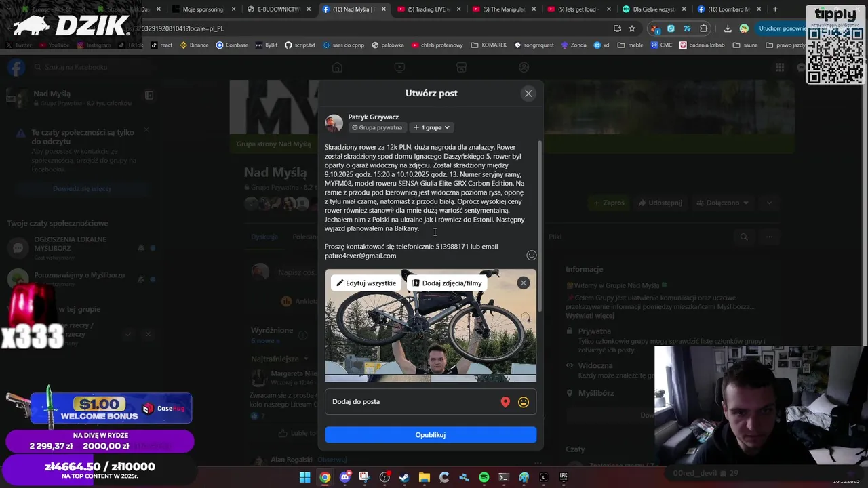Image resolution: width=868 pixels, height=488 pixels.
Task: Expand the Dołączono dropdown
Action: tap(722, 203)
